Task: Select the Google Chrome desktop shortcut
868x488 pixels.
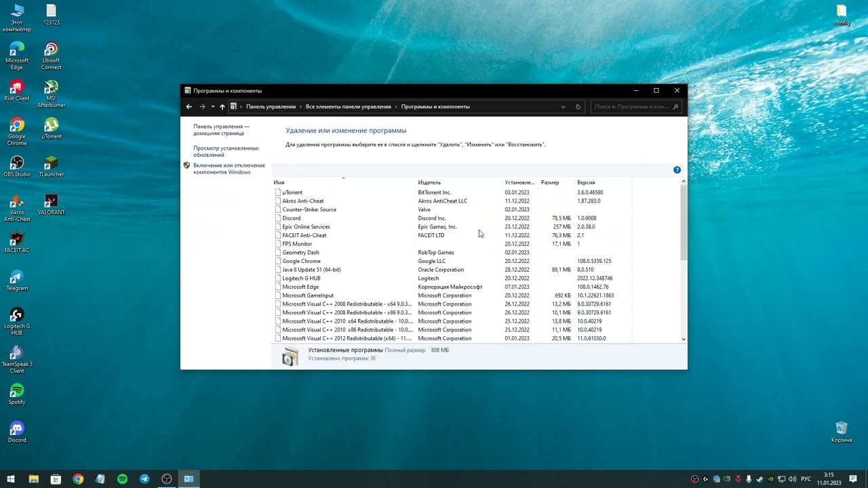Action: point(17,132)
